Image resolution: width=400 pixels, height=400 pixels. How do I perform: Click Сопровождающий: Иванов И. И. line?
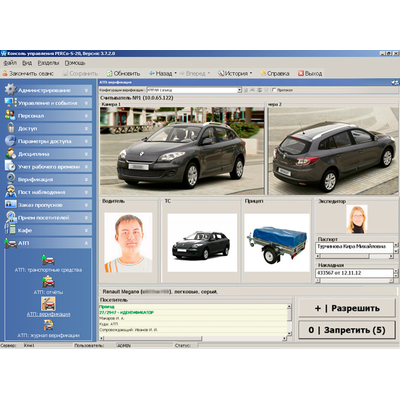128,330
